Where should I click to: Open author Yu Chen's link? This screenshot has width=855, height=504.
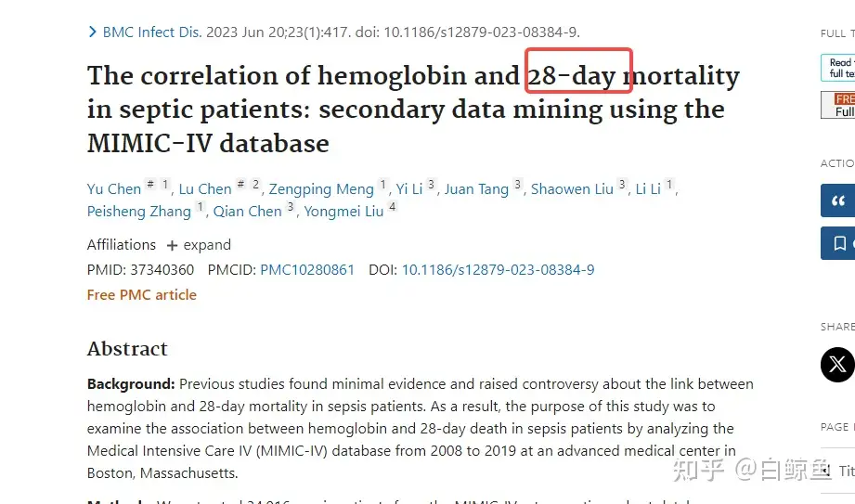[x=114, y=188]
